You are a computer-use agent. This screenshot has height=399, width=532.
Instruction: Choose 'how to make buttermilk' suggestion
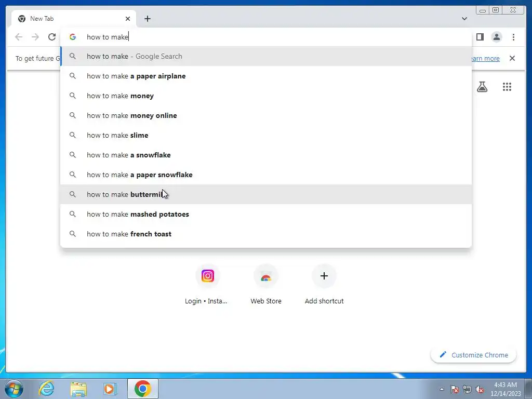tap(266, 194)
